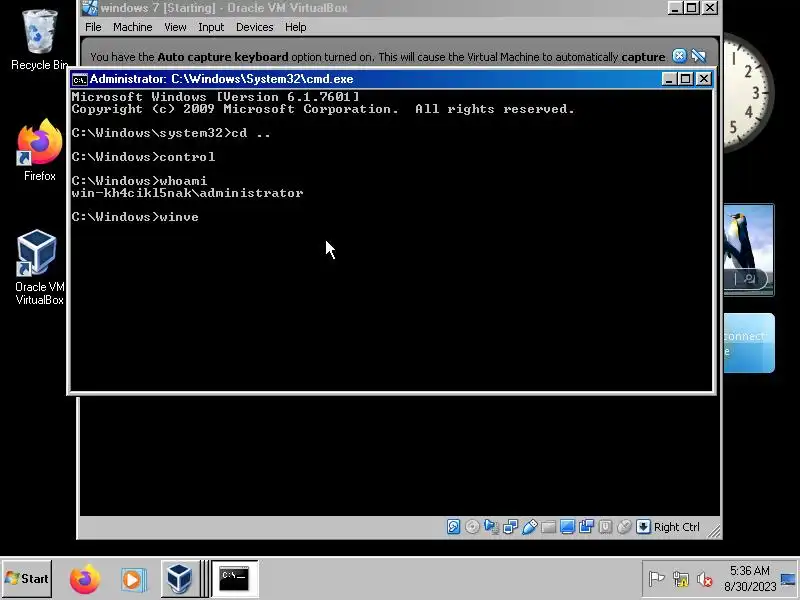Minimize the cmd.exe window

tap(669, 79)
